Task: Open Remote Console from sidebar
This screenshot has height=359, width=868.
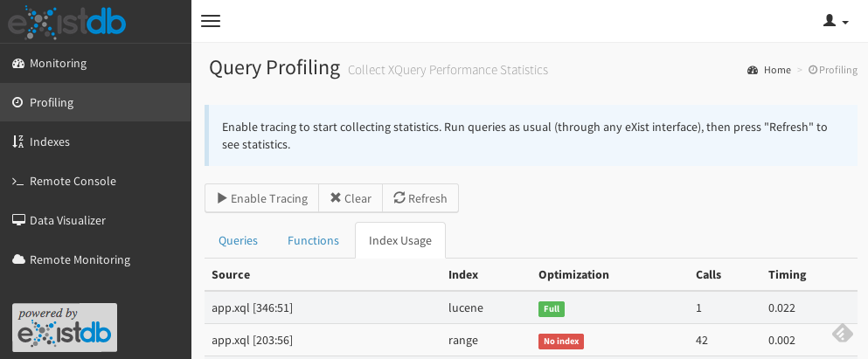Action: point(73,181)
